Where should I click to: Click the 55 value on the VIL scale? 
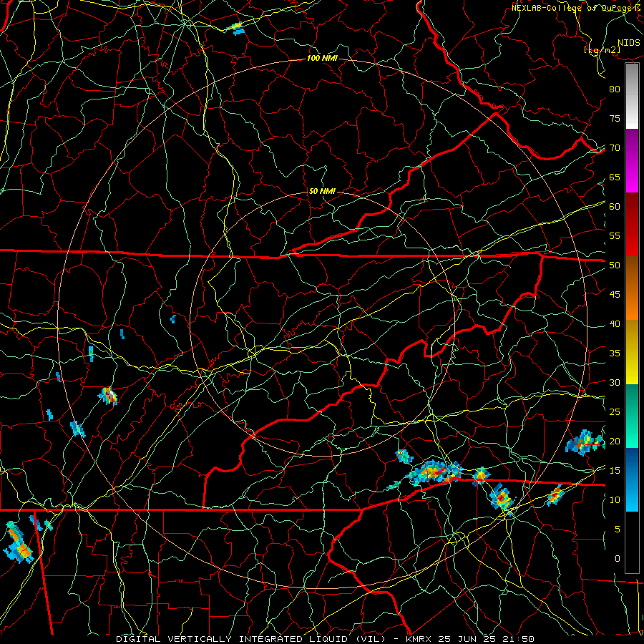click(x=615, y=235)
